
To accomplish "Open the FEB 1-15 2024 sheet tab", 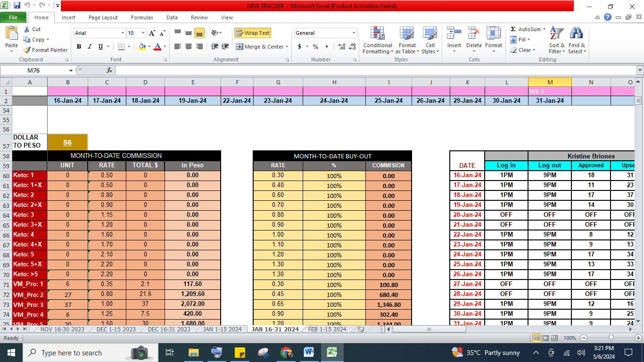I will (x=327, y=329).
